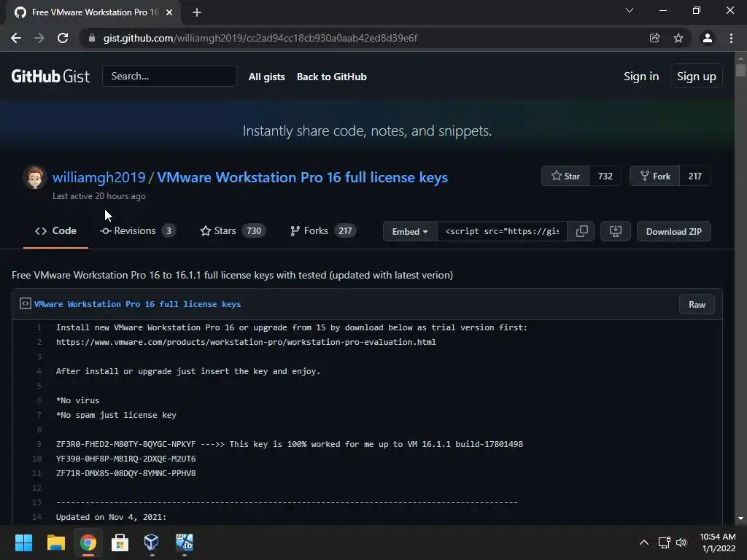Click the browser forward arrow
Image resolution: width=747 pixels, height=560 pixels.
click(39, 38)
